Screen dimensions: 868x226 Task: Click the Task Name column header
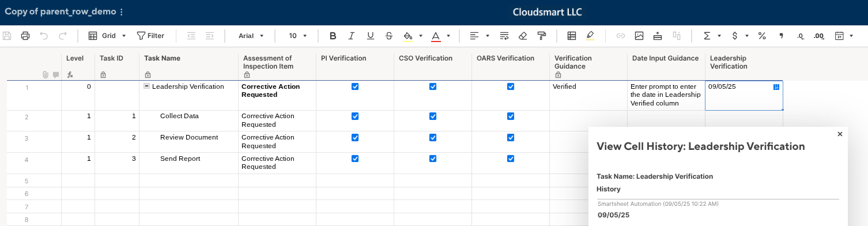tap(162, 58)
